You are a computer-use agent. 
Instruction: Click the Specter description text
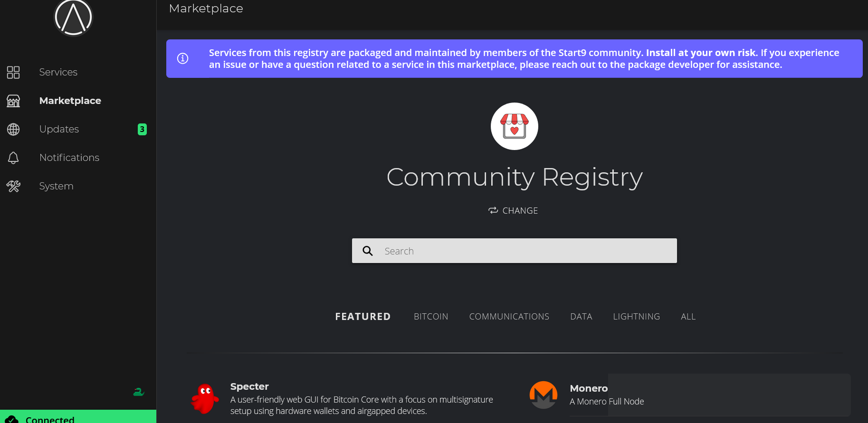pos(362,405)
